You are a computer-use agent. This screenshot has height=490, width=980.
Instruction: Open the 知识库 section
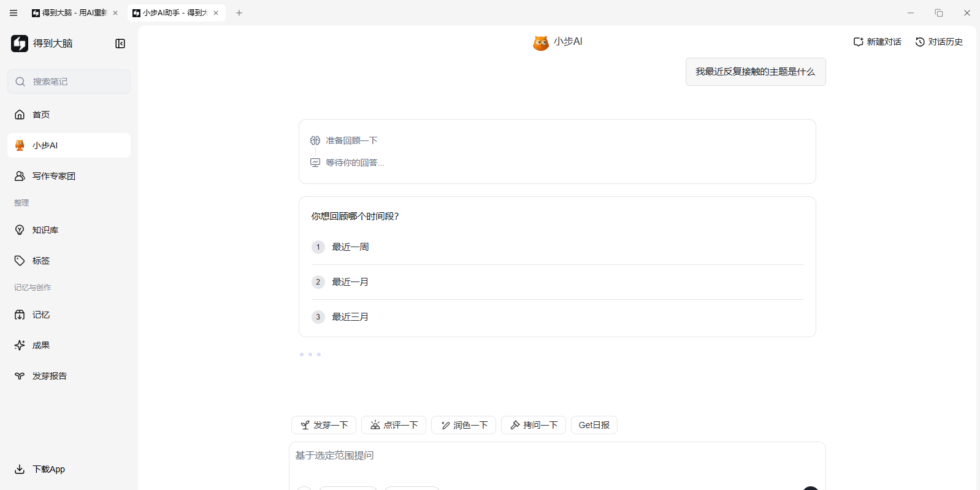pos(69,230)
